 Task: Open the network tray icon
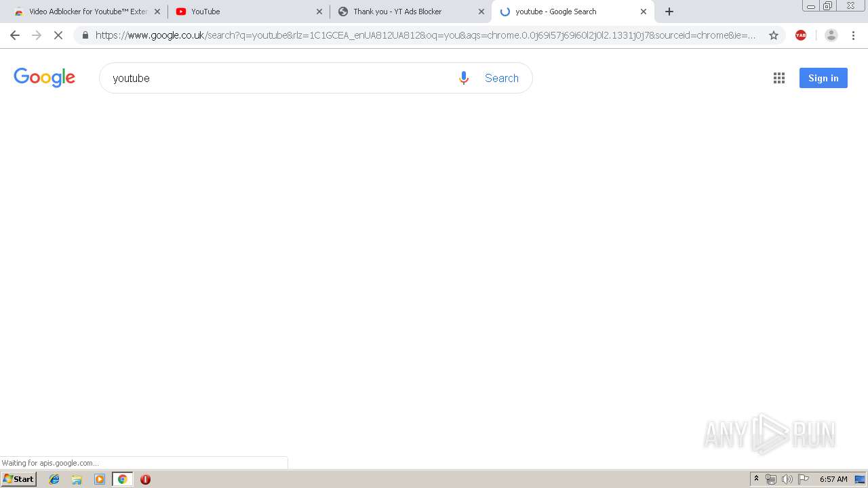pos(771,479)
